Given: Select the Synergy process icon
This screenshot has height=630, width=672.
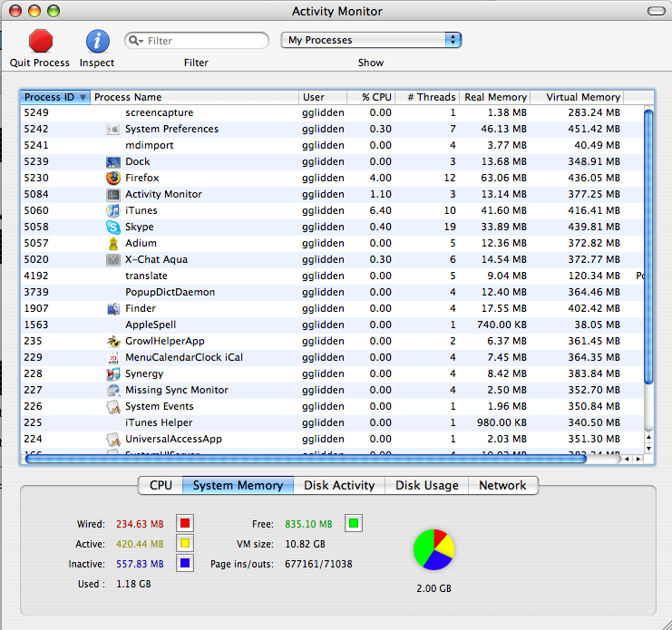Looking at the screenshot, I should tap(113, 373).
